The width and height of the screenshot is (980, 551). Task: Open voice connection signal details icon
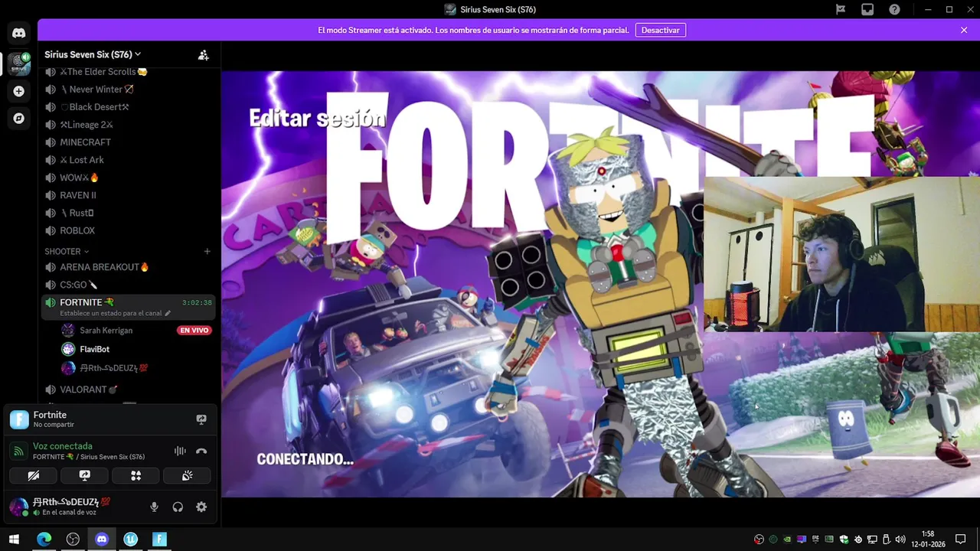19,451
